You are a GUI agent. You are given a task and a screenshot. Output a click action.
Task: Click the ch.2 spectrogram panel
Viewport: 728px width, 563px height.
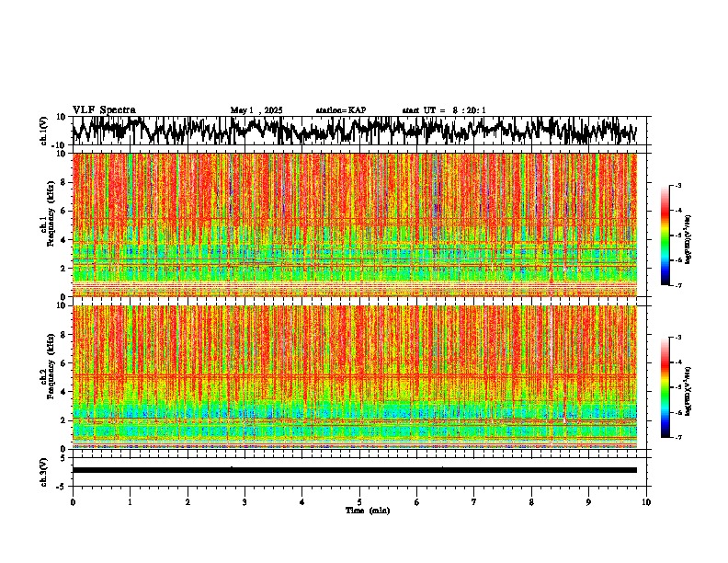click(355, 377)
